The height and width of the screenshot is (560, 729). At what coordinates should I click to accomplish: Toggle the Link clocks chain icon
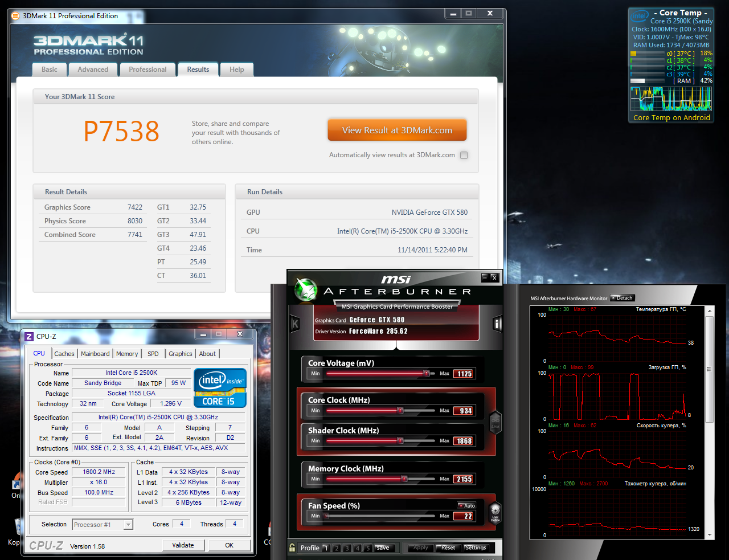pyautogui.click(x=495, y=422)
